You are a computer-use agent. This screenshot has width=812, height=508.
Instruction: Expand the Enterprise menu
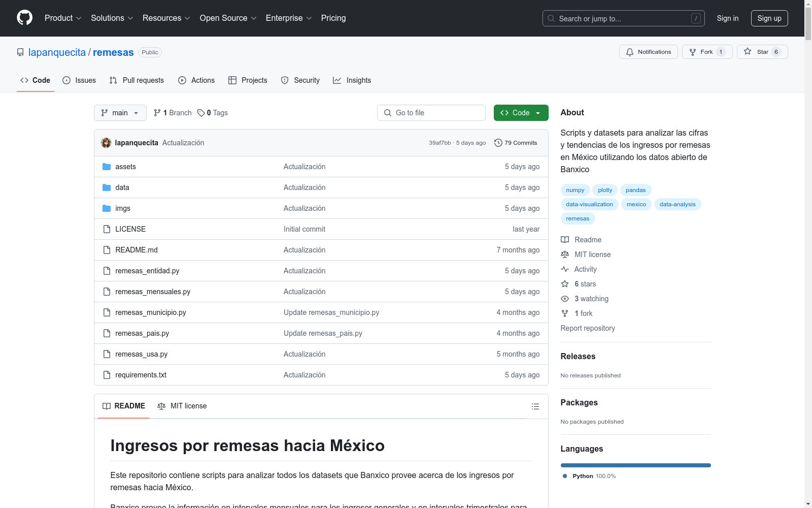(289, 18)
